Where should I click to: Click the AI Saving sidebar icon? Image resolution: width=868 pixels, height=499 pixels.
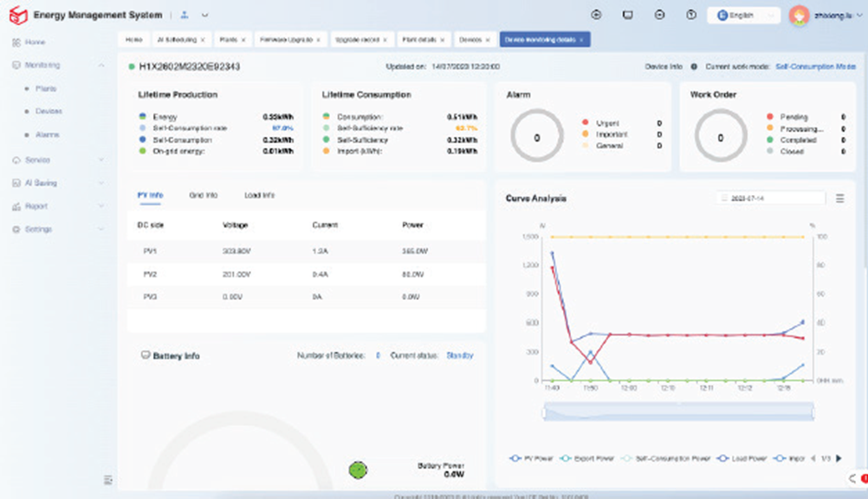16,183
